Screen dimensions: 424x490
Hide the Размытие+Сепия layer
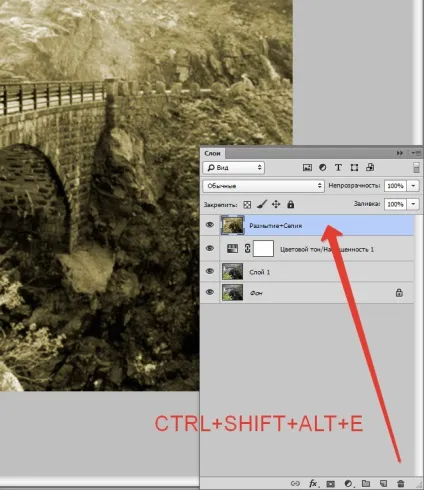210,225
